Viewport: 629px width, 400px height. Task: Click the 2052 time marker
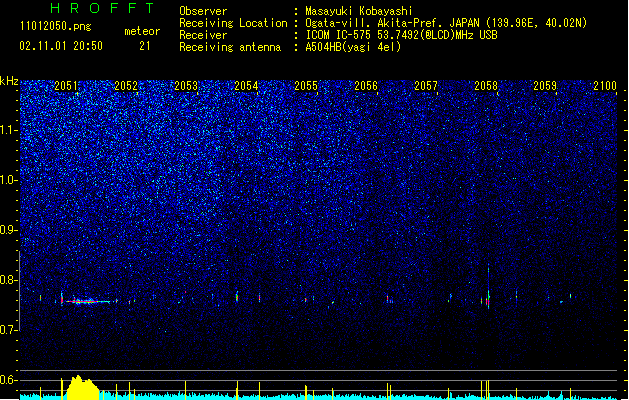tap(126, 86)
